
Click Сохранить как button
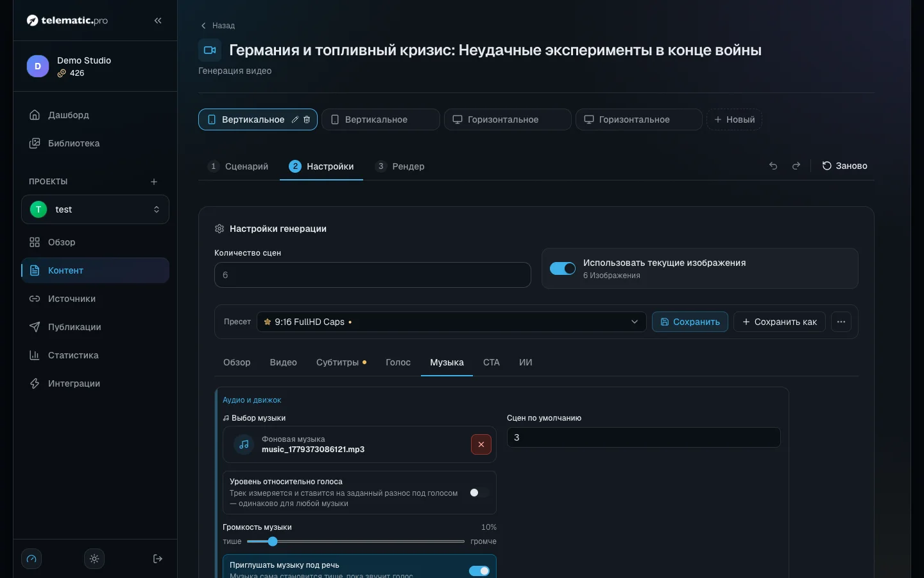pos(780,322)
